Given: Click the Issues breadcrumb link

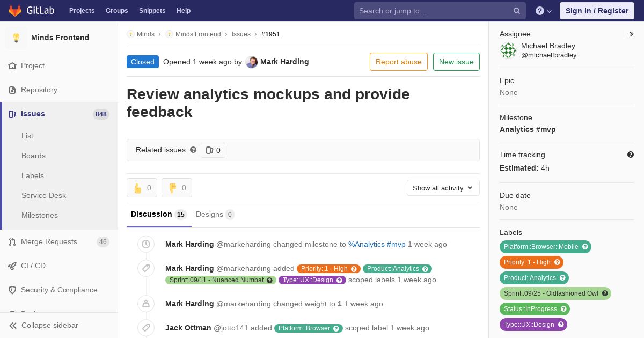Looking at the screenshot, I should click(241, 34).
